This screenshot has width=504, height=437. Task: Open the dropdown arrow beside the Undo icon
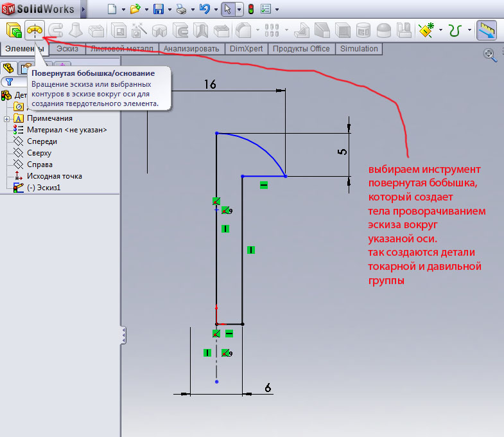point(214,9)
